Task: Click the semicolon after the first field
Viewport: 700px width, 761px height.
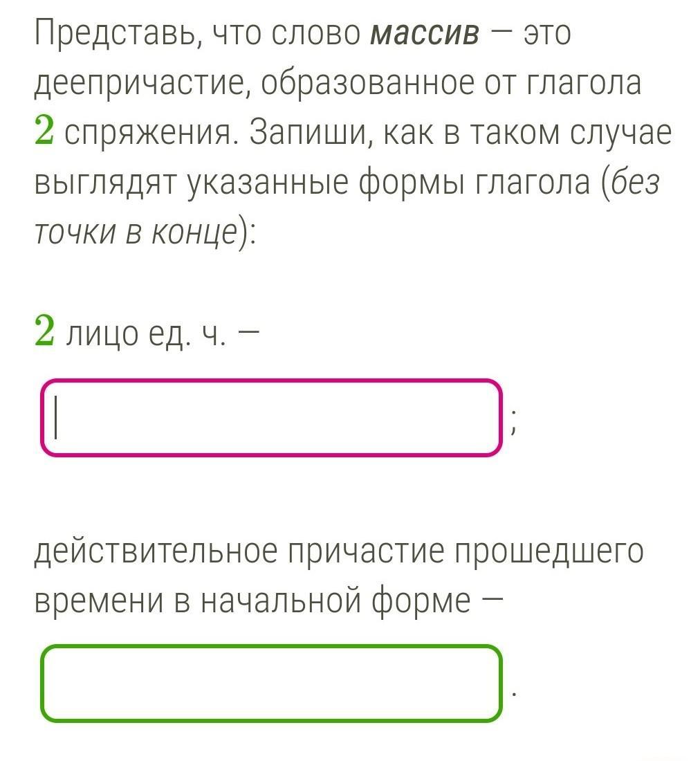Action: point(514,427)
